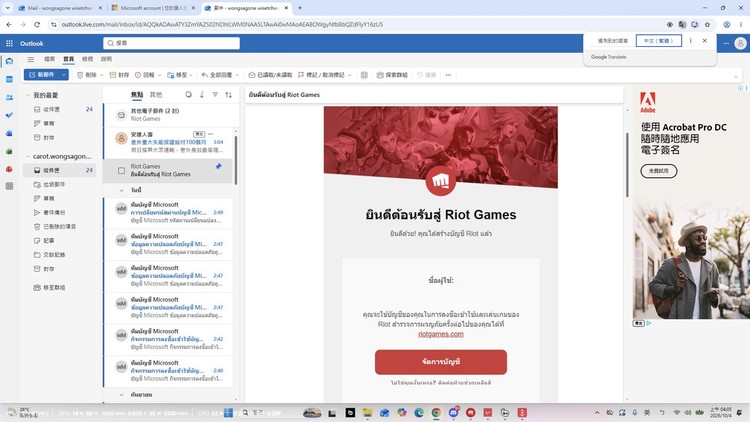Open the Microsoft app launcher waffle
750x422 pixels.
pos(9,44)
